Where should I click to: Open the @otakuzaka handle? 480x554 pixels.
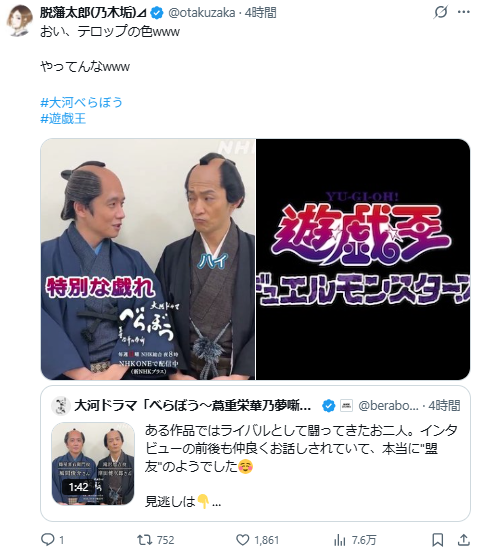pos(202,13)
